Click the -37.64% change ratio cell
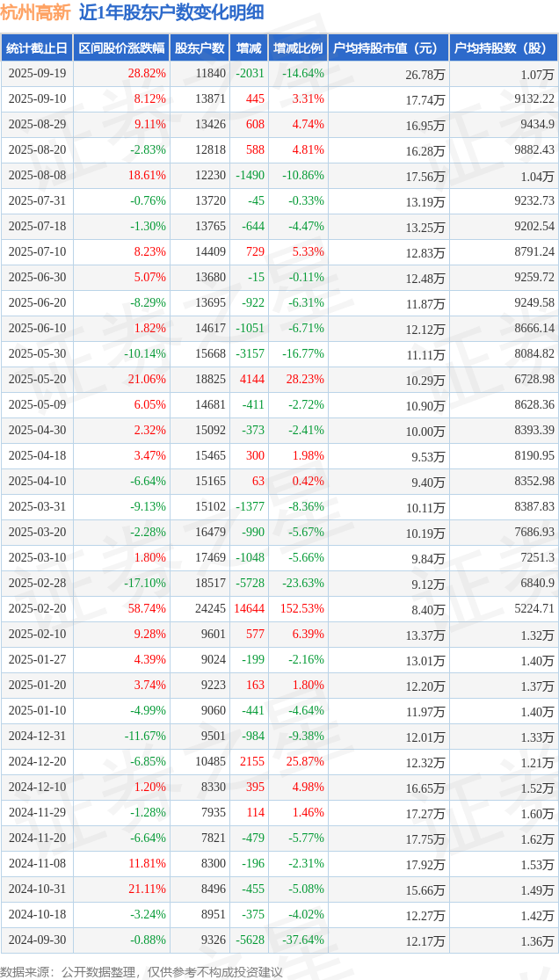The image size is (559, 980). click(x=302, y=940)
